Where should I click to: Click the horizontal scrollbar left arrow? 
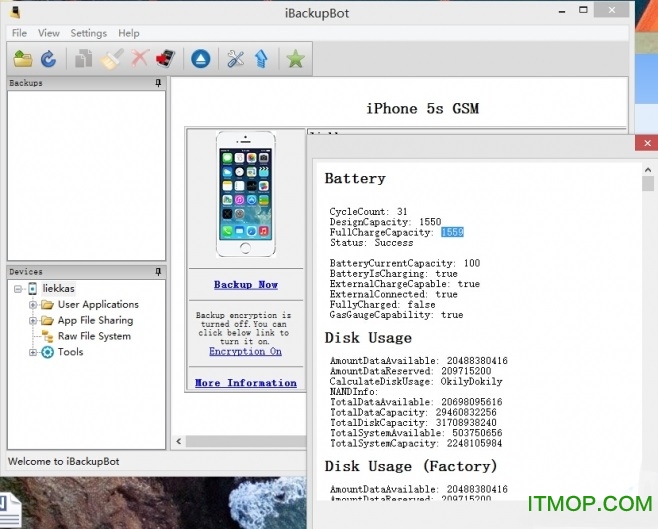pos(179,441)
